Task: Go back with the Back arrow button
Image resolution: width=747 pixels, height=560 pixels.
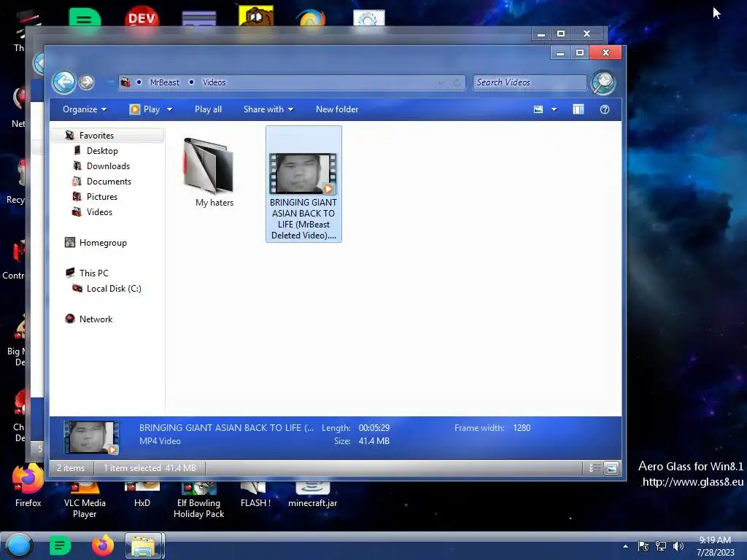Action: click(x=64, y=82)
